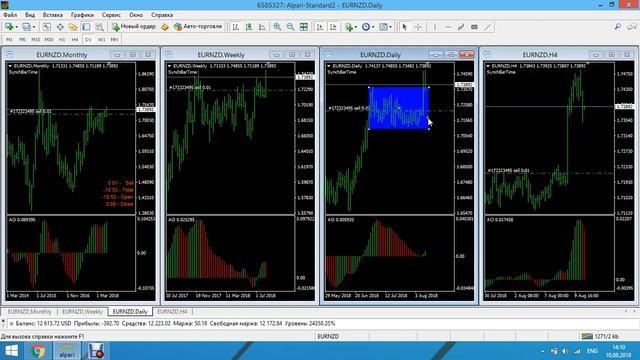
Task: Launch MetaEditor from the toolbar
Action: click(x=164, y=27)
